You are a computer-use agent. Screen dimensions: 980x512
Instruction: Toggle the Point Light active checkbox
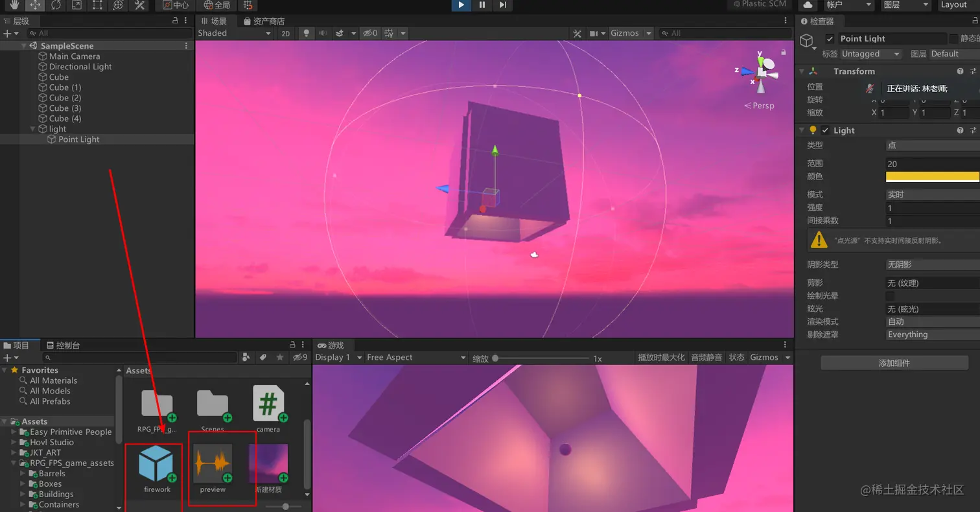[x=830, y=39]
